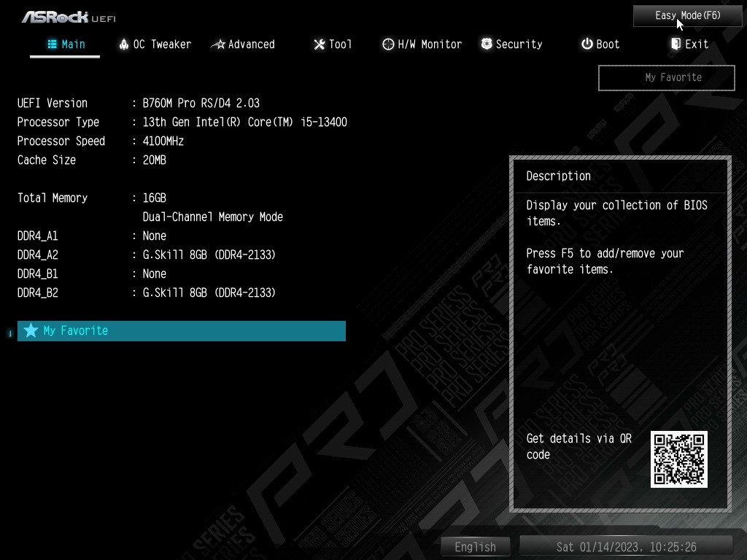Click the 'Display your collection of BIOS items' text
Viewport: 747px width, 560px height.
[x=617, y=214]
